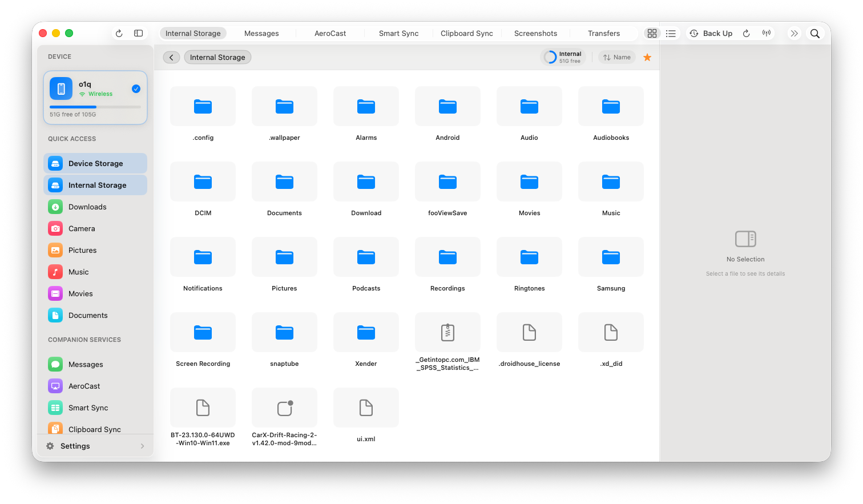Click the refresh icon beside sidebar toggle

[x=119, y=34]
